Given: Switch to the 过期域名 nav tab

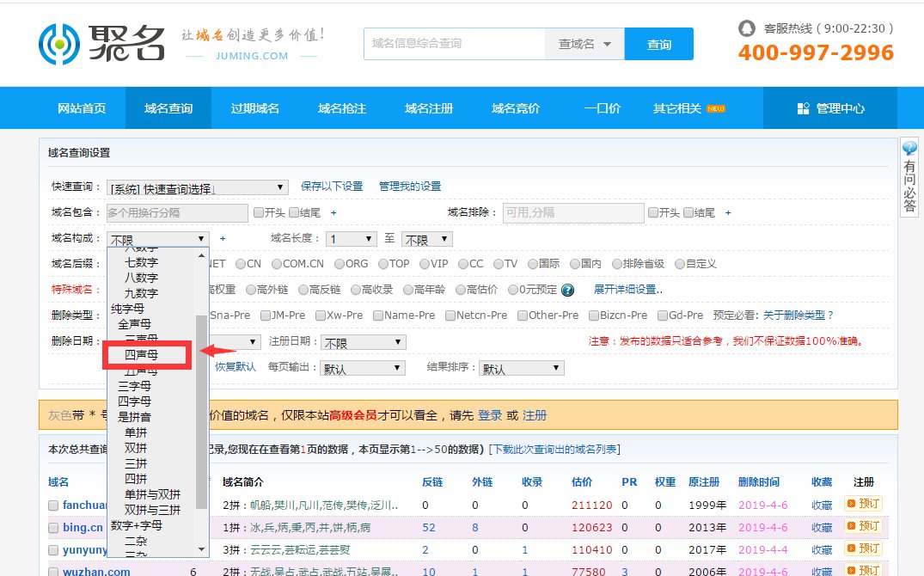Looking at the screenshot, I should [x=254, y=107].
